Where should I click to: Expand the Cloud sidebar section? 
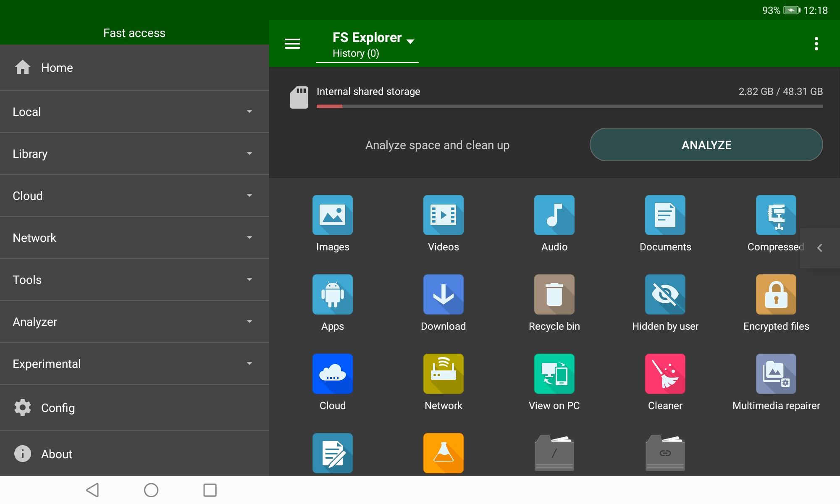(134, 196)
